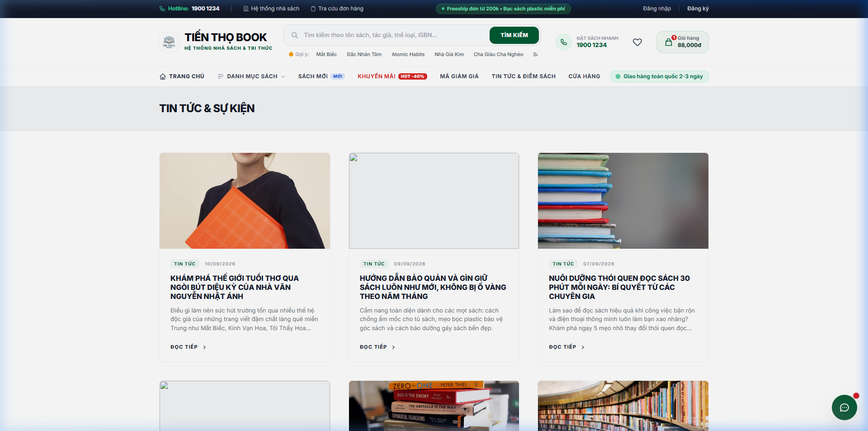Click the quick order phone icon
The image size is (868, 431).
tap(564, 42)
